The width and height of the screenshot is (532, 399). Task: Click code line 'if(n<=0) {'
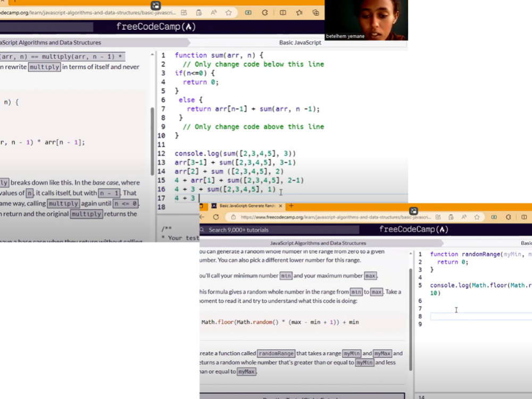click(195, 73)
